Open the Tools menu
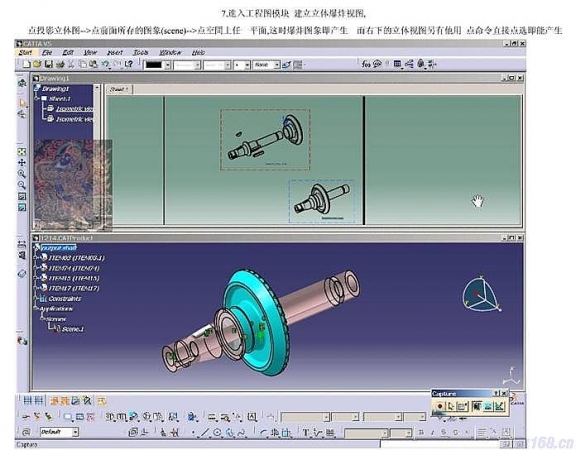This screenshot has height=450, width=576. coord(140,53)
